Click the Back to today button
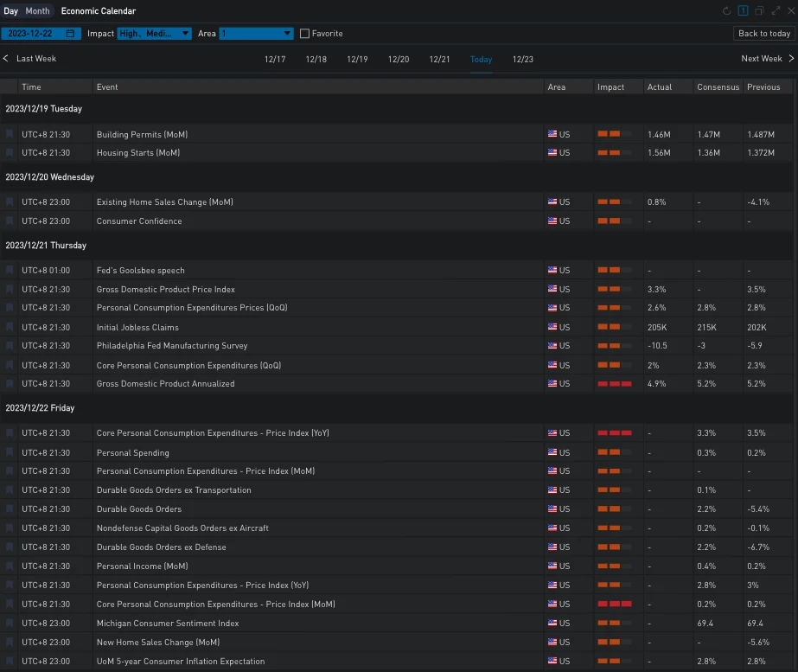Image resolution: width=798 pixels, height=672 pixels. [x=763, y=34]
